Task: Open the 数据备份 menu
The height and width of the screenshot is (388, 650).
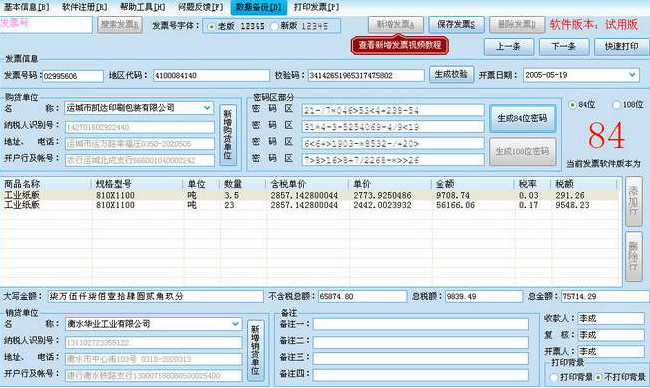Action: pyautogui.click(x=258, y=7)
